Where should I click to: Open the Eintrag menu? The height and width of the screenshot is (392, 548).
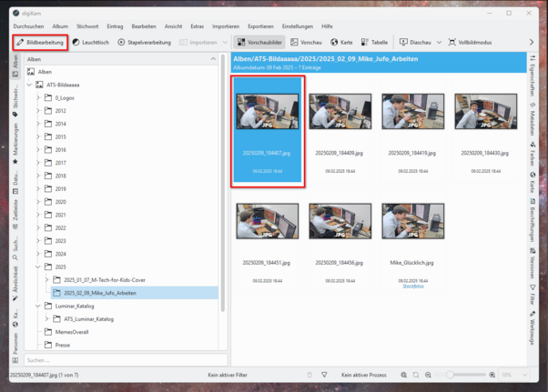pyautogui.click(x=115, y=26)
